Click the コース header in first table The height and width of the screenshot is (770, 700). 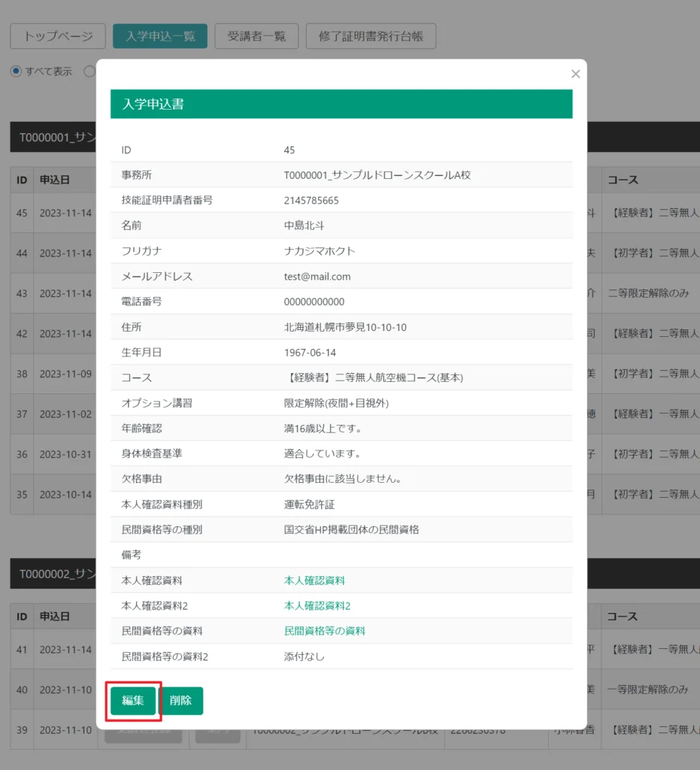623,180
